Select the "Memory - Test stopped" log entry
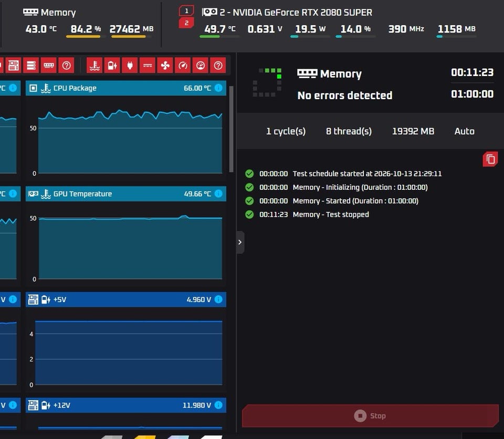The height and width of the screenshot is (439, 504). [x=307, y=214]
